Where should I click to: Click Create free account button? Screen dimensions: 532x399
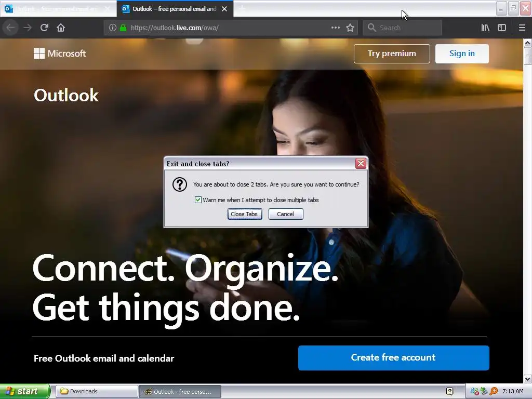point(394,357)
